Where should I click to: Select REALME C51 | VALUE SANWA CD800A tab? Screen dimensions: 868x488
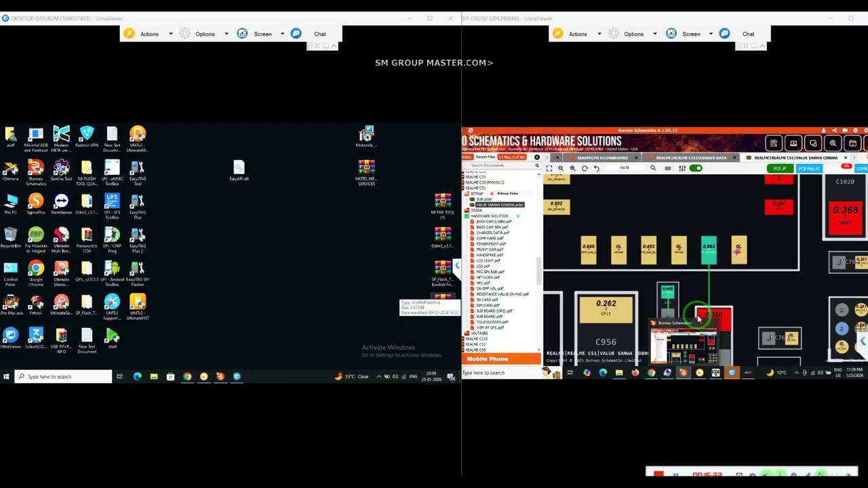(796, 158)
